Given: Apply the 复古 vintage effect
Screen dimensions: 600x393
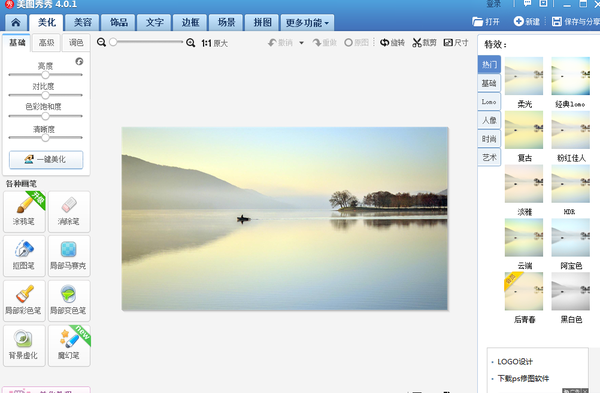Looking at the screenshot, I should [524, 130].
